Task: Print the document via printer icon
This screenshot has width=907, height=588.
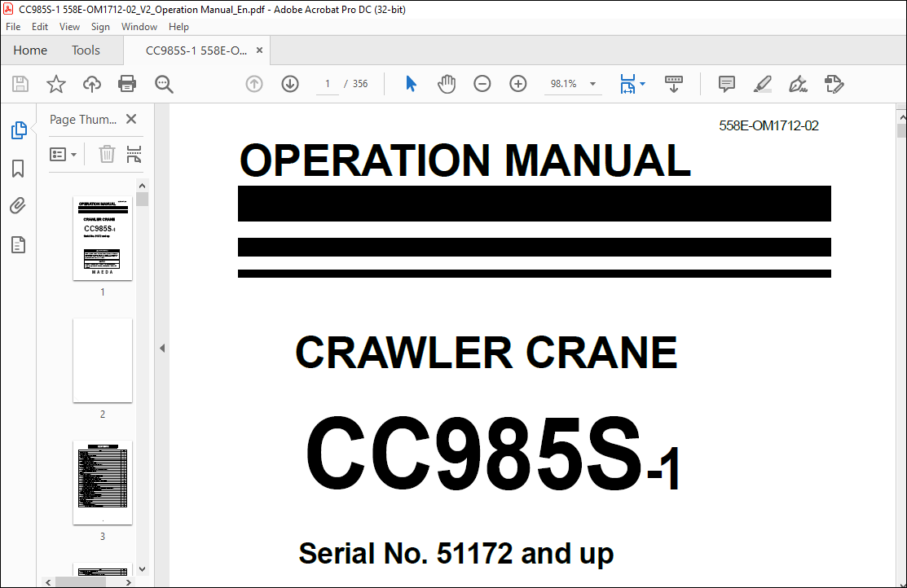Action: (x=127, y=84)
